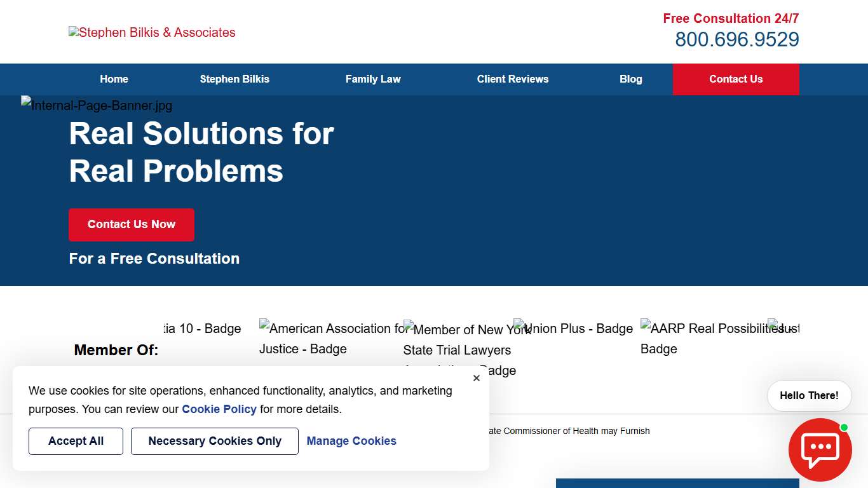Choose Necessary Cookies Only
Image resolution: width=868 pixels, height=488 pixels.
(215, 441)
